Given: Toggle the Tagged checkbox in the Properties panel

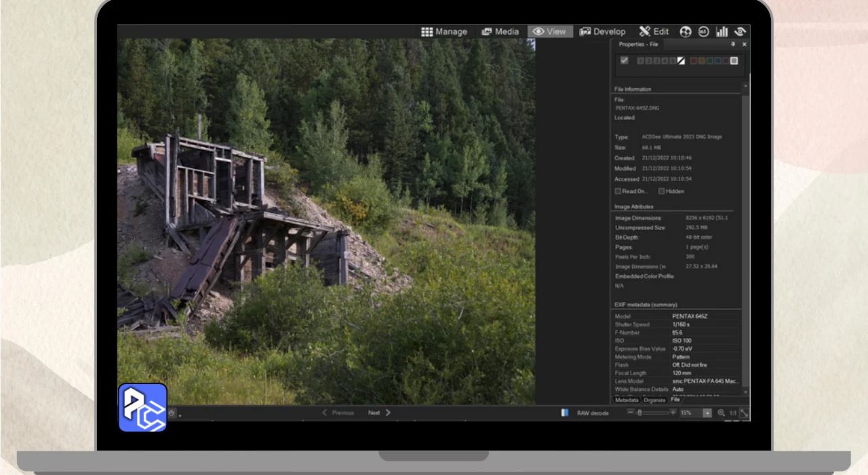Looking at the screenshot, I should [x=625, y=60].
